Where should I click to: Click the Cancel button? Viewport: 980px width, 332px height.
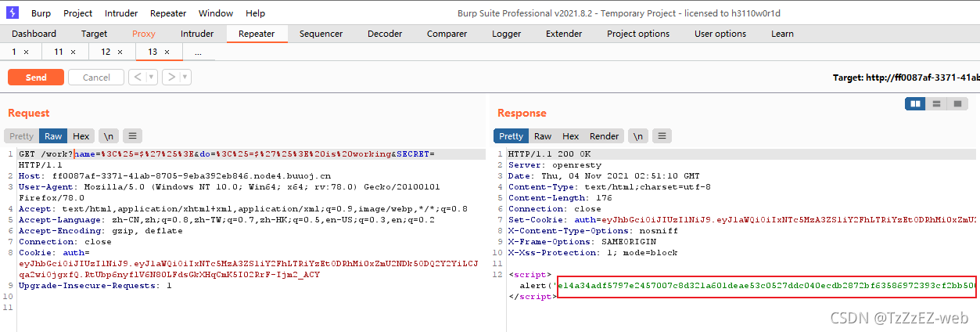pyautogui.click(x=96, y=77)
